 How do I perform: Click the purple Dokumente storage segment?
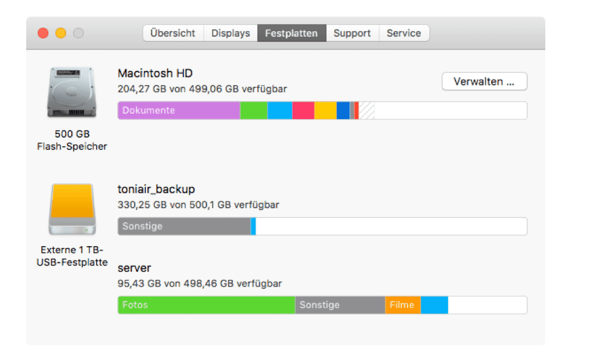(179, 110)
